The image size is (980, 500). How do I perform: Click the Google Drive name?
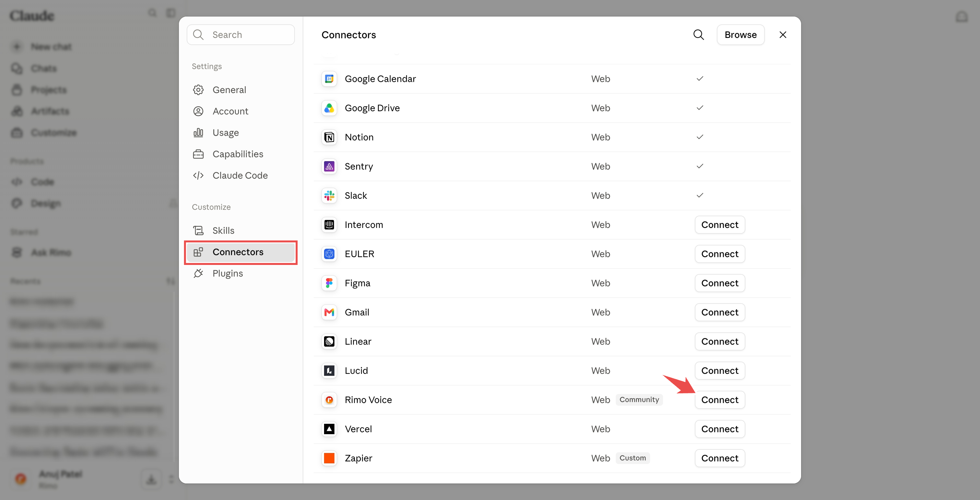point(372,108)
